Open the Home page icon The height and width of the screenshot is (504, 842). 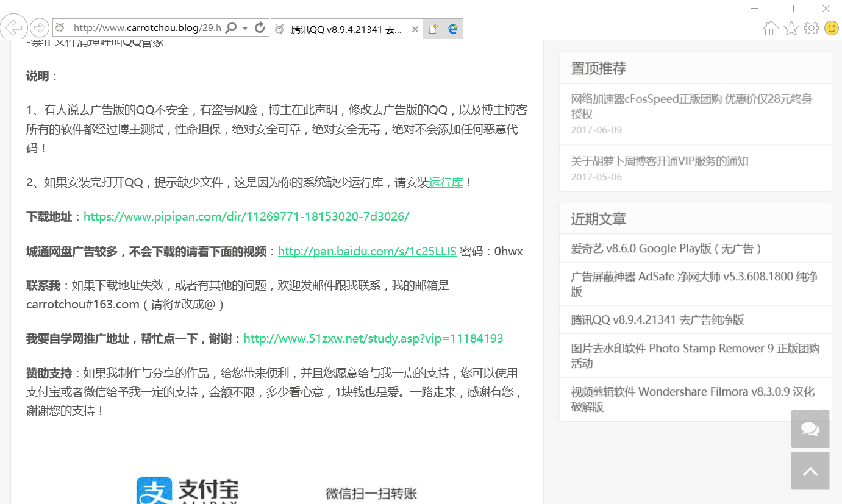771,28
